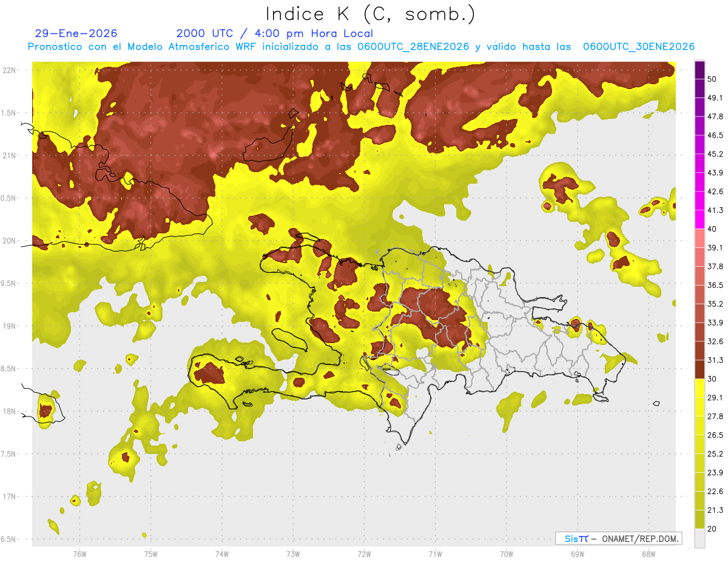
Task: Click the "70W" longitude label
Action: (x=507, y=554)
